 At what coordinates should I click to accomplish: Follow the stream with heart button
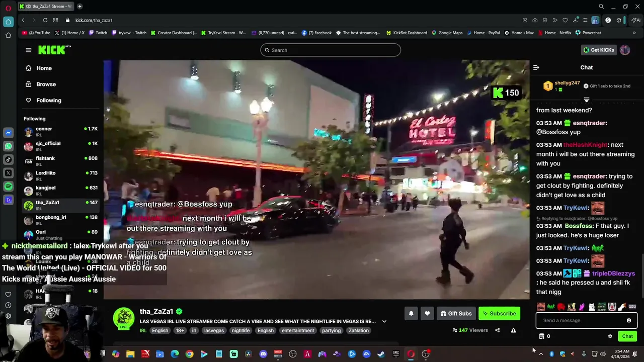click(x=427, y=313)
